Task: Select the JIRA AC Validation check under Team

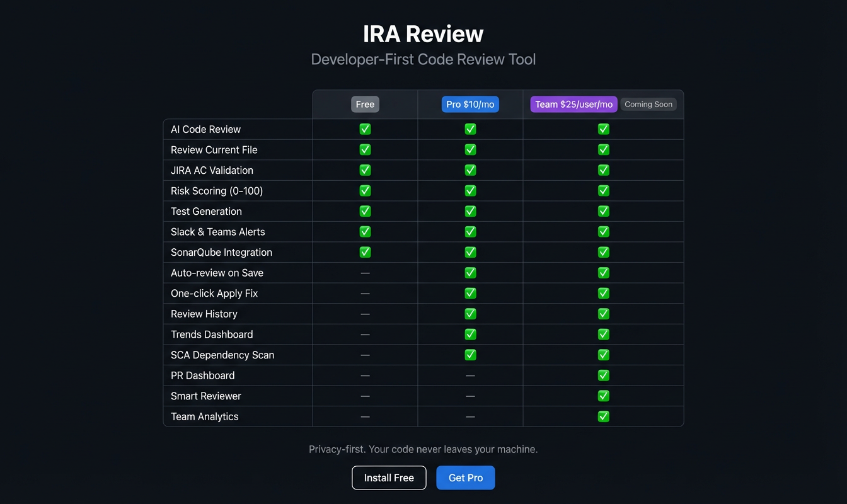Action: 603,169
